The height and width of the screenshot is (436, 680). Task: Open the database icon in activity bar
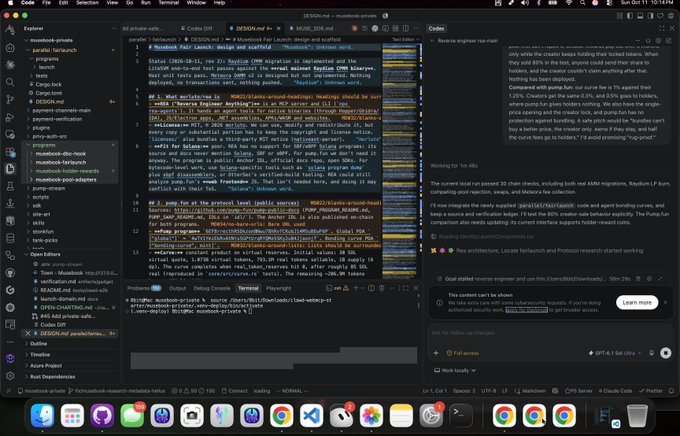10,238
